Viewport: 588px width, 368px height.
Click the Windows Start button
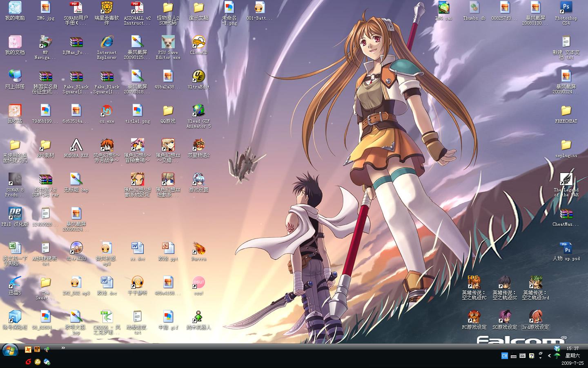point(10,350)
